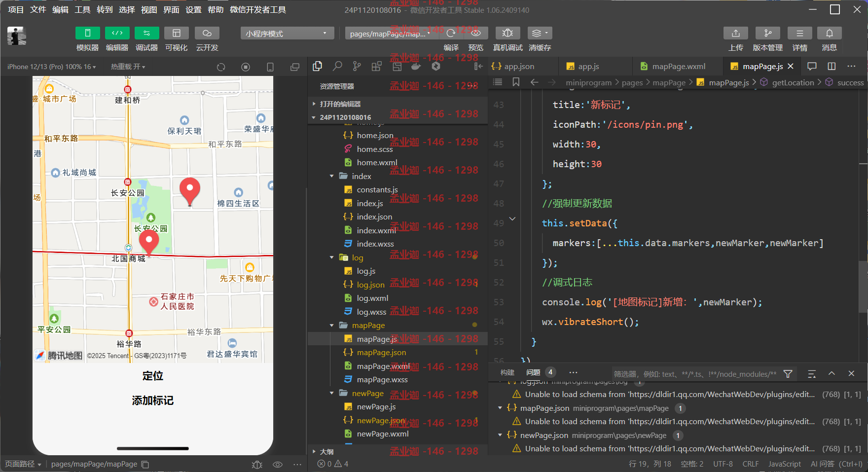Collapse the sidebar panel icon
Viewport: 868px width, 472px height.
(478, 66)
